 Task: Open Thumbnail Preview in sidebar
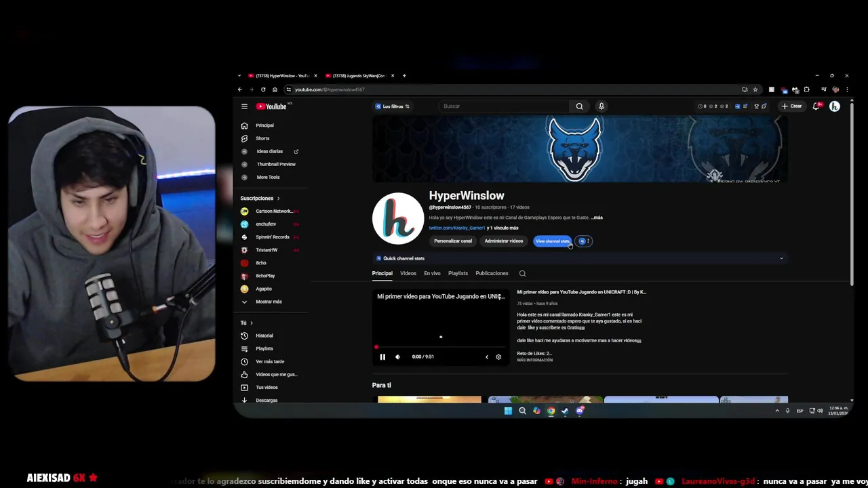[x=275, y=164]
